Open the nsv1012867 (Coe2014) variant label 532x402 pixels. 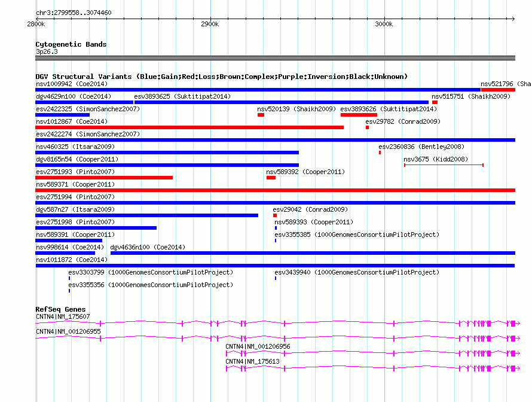[x=72, y=121]
